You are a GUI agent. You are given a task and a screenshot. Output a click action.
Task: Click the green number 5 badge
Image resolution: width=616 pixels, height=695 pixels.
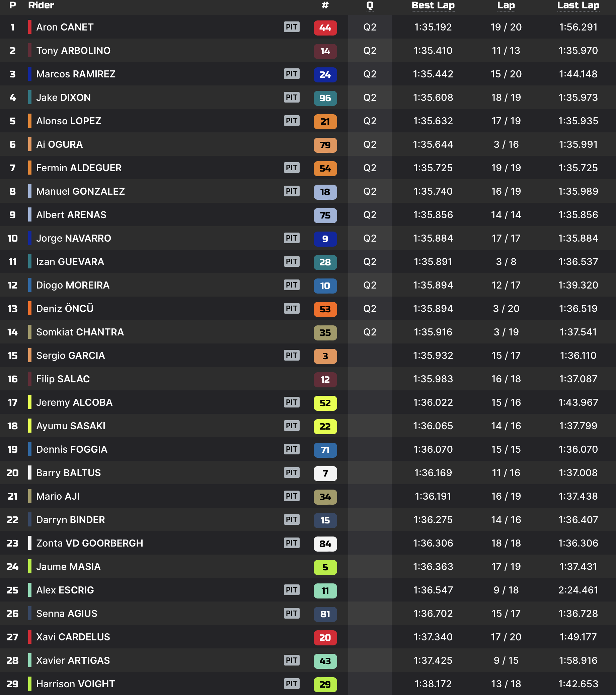pos(325,567)
